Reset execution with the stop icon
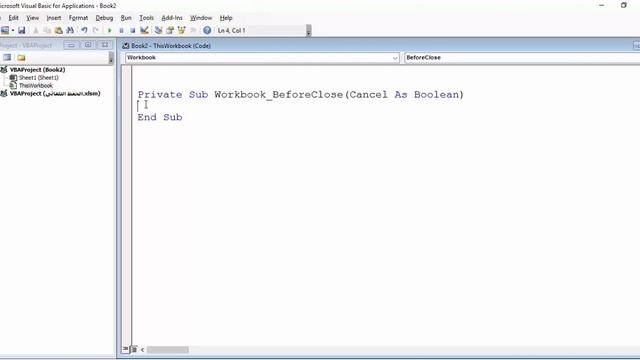This screenshot has width=640, height=360. (x=133, y=30)
